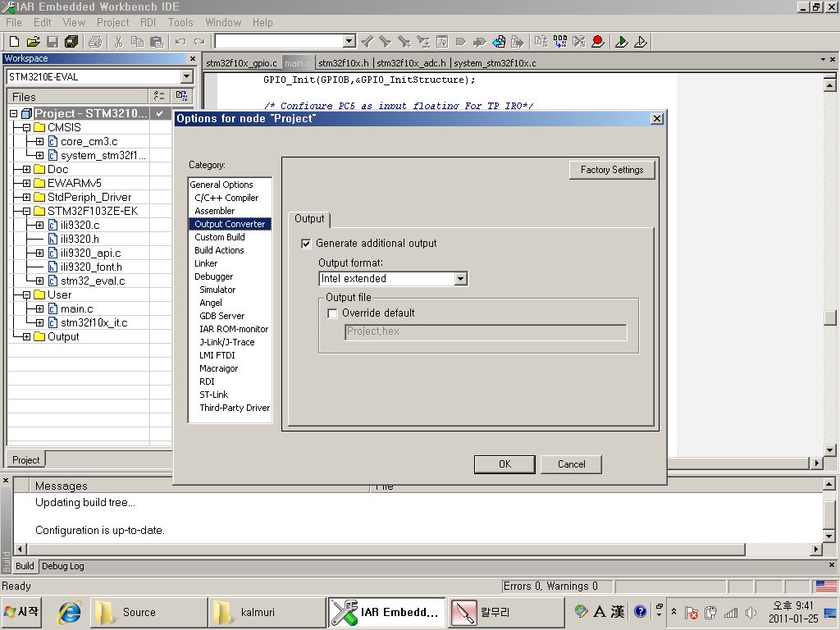The width and height of the screenshot is (840, 630).
Task: Click the Save toolbar icon
Action: [52, 41]
